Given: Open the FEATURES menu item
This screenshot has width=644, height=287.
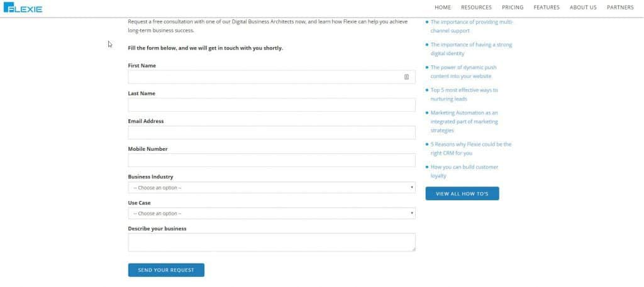Looking at the screenshot, I should click(547, 8).
